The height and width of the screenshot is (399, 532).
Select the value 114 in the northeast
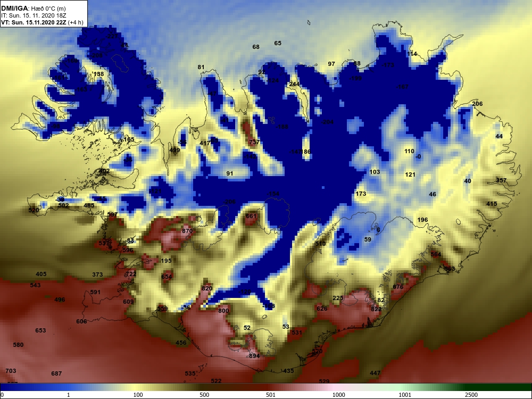tap(412, 54)
